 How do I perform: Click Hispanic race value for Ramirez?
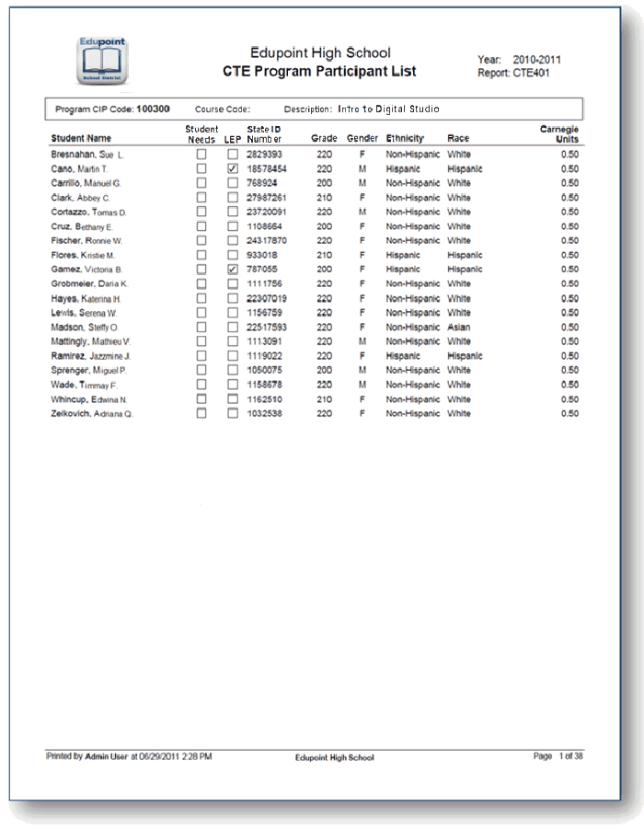point(465,356)
